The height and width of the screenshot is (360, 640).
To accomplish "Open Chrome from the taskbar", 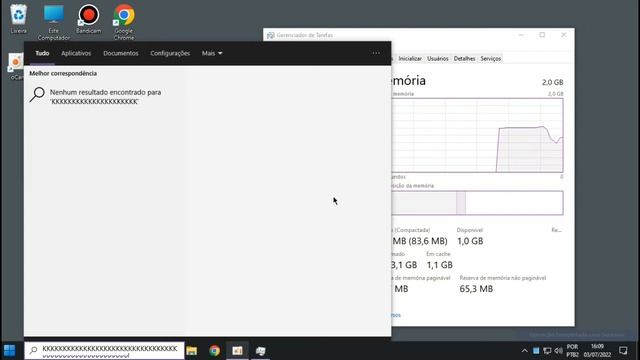I will point(214,351).
